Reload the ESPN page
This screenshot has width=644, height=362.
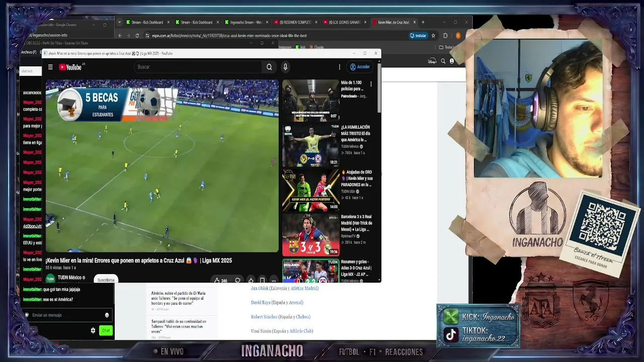[137, 36]
